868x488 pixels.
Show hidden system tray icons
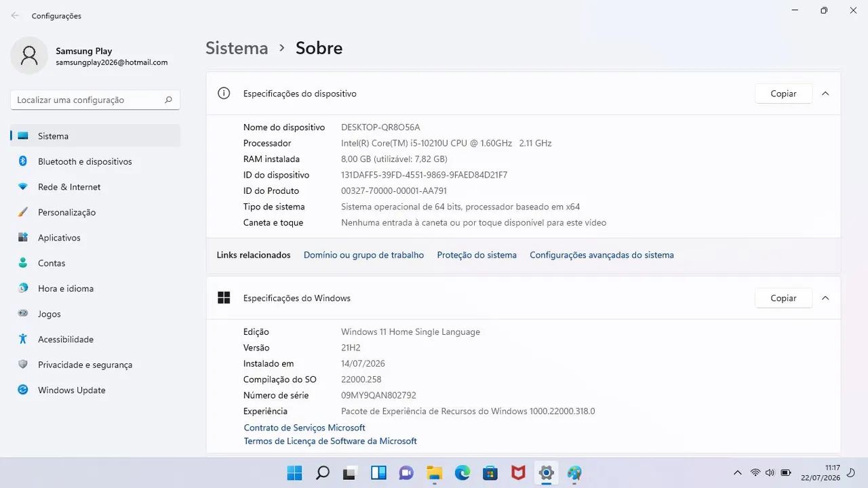pos(738,472)
